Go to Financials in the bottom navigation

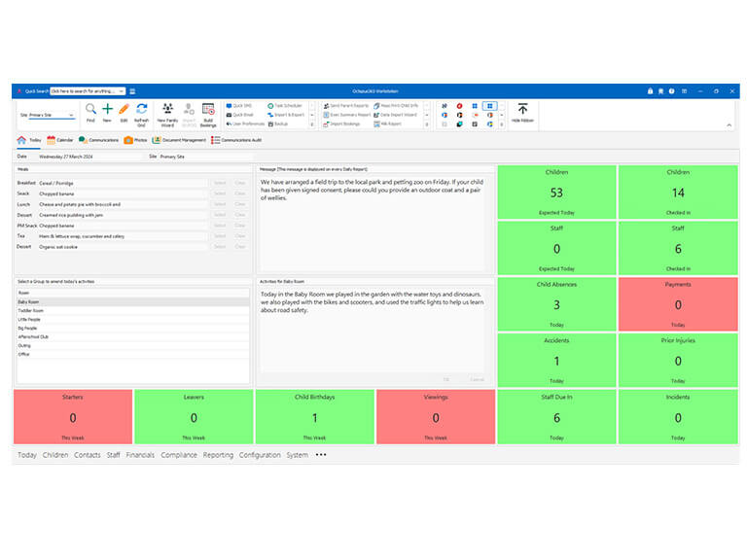[x=140, y=455]
